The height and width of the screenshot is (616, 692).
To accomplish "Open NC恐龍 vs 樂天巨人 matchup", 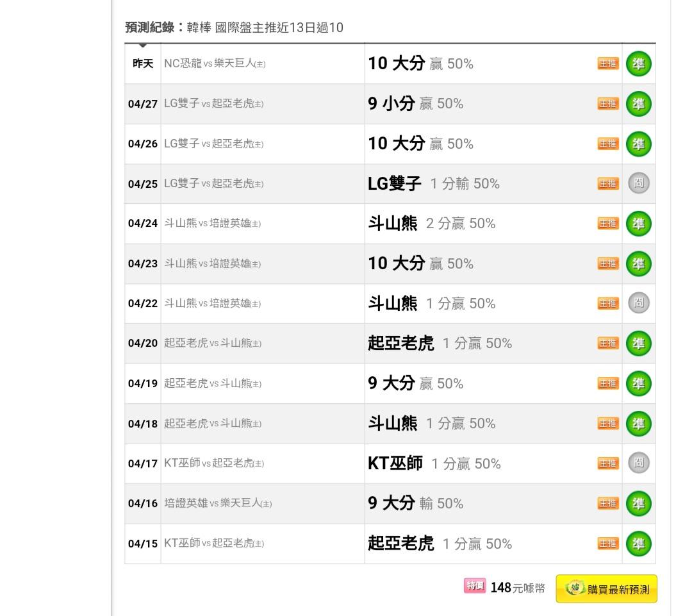I will [x=215, y=63].
